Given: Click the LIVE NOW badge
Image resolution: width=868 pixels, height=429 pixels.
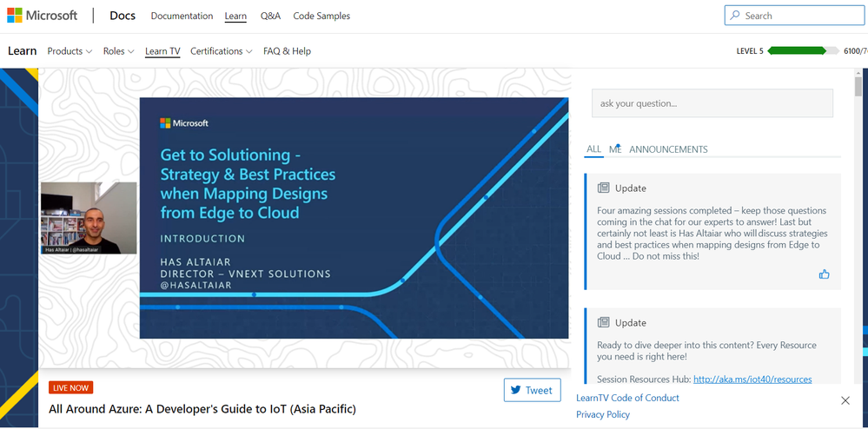Looking at the screenshot, I should click(71, 387).
